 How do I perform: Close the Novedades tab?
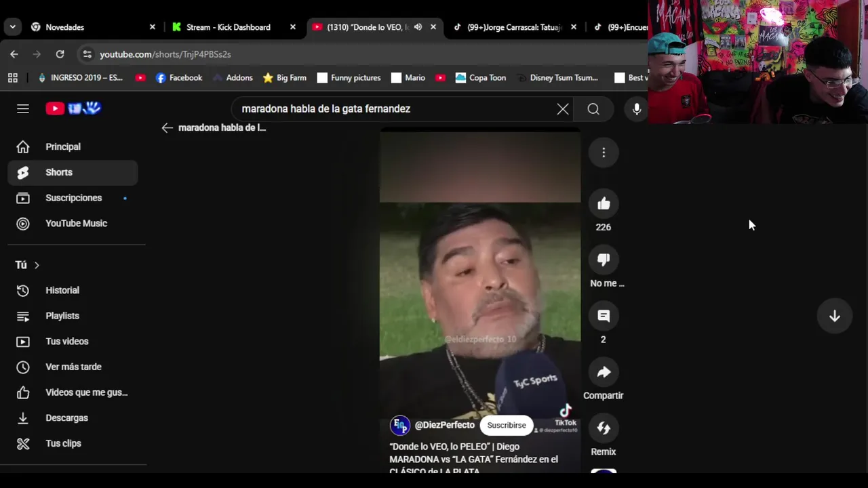click(x=153, y=27)
